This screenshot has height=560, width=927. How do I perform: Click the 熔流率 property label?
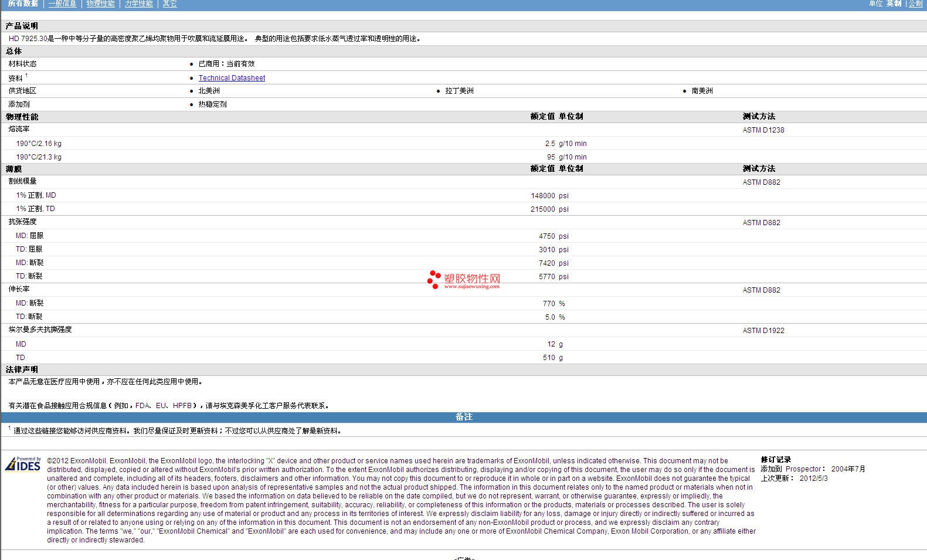19,129
